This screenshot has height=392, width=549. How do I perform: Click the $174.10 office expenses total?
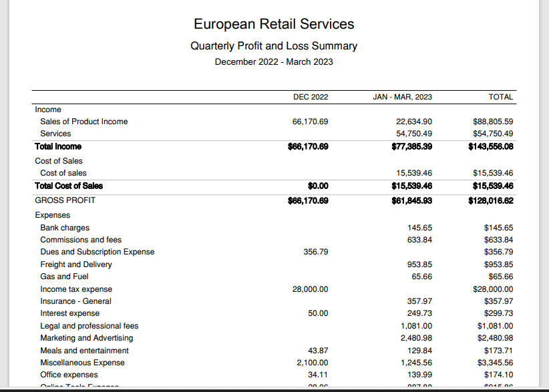[x=499, y=375]
